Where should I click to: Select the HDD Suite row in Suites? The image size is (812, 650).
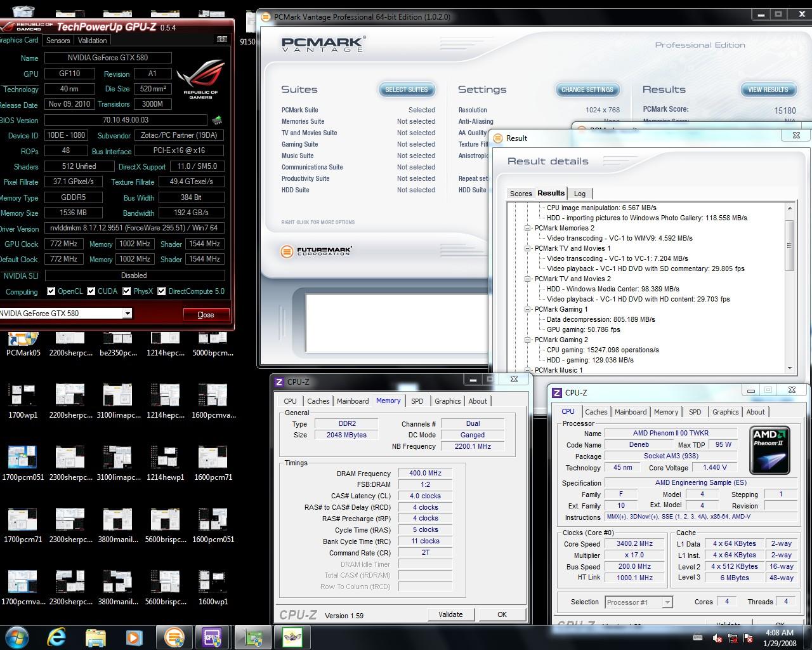(358, 190)
